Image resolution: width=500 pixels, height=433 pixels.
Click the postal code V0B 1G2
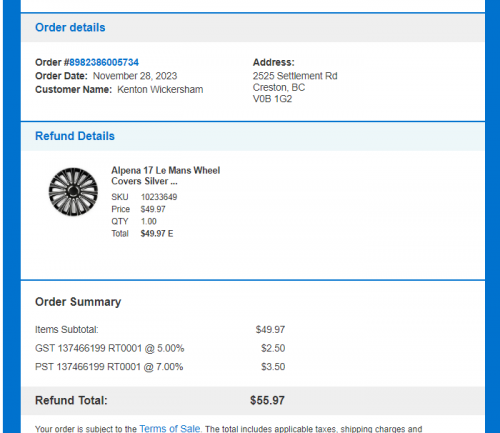[272, 99]
